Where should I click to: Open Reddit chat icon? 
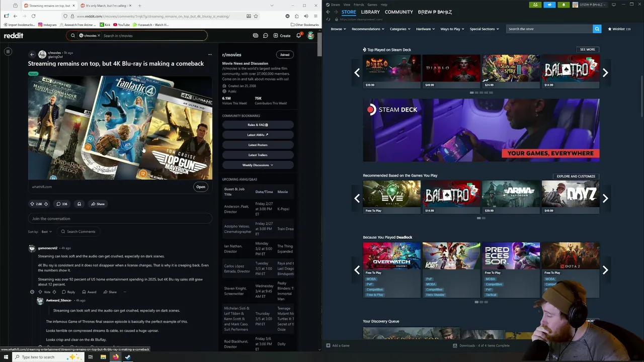pos(266,36)
